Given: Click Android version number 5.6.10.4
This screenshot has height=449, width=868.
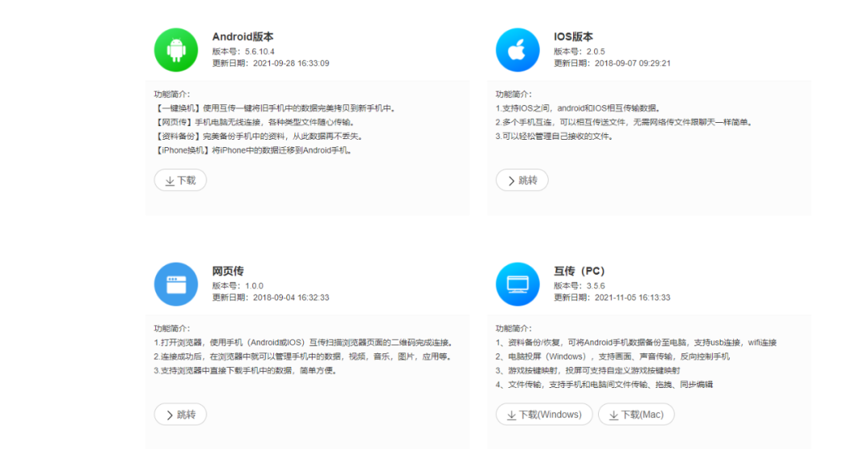Looking at the screenshot, I should point(260,51).
